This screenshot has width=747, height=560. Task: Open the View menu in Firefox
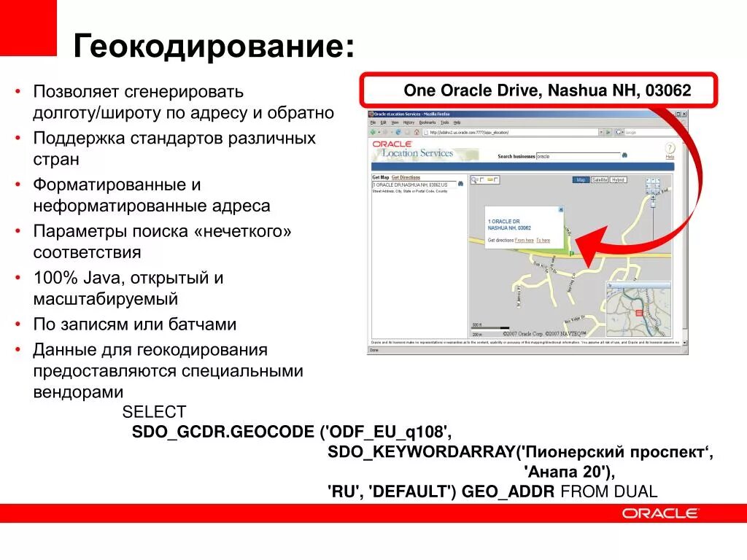[x=395, y=122]
